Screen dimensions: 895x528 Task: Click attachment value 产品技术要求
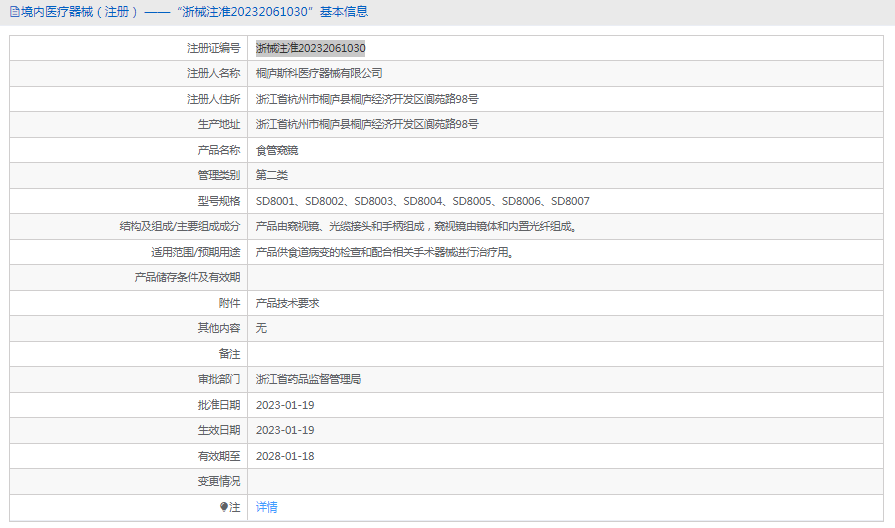(288, 303)
